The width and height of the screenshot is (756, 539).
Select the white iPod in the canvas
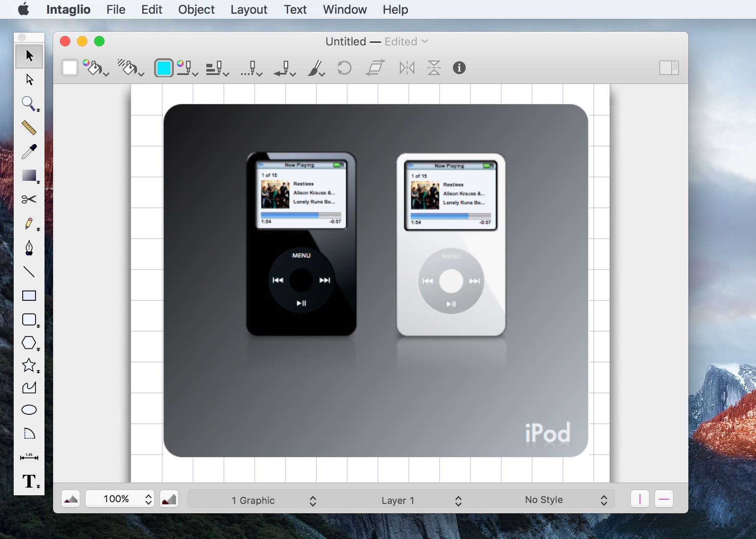click(x=451, y=245)
